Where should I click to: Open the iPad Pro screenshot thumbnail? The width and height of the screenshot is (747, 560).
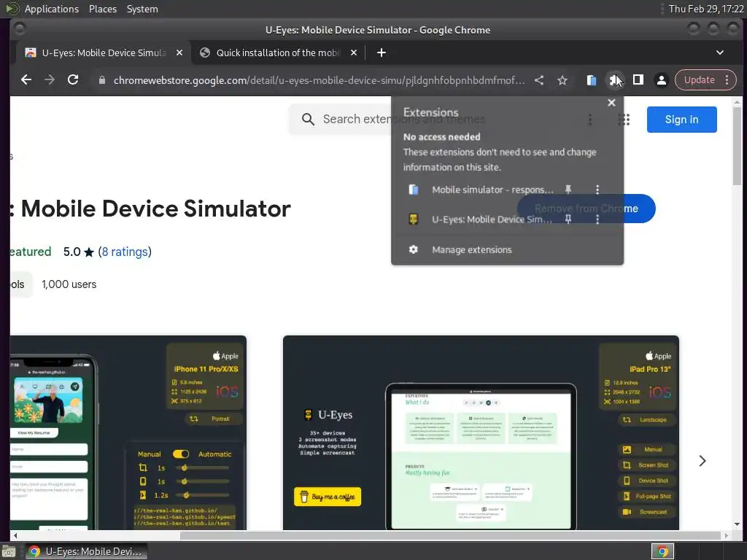pyautogui.click(x=481, y=433)
